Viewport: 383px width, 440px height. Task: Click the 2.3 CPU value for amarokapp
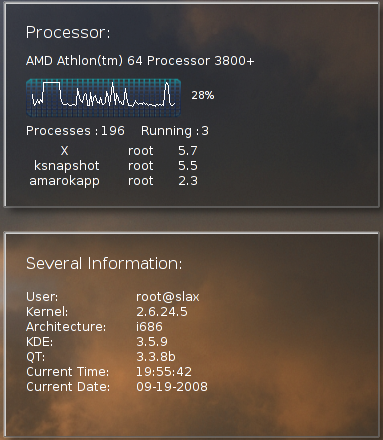point(188,181)
